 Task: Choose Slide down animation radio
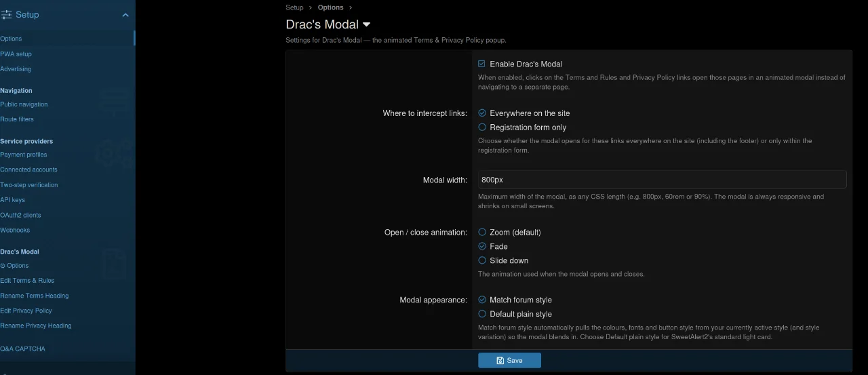482,260
